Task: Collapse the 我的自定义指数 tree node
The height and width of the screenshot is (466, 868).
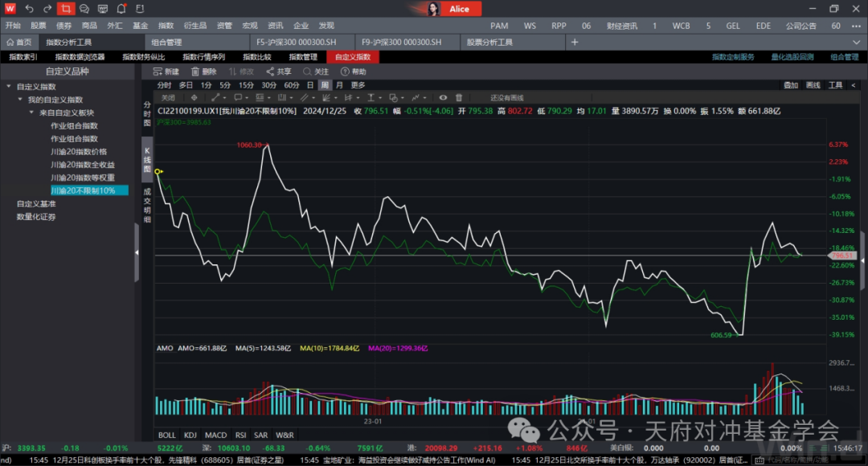Action: (20, 100)
